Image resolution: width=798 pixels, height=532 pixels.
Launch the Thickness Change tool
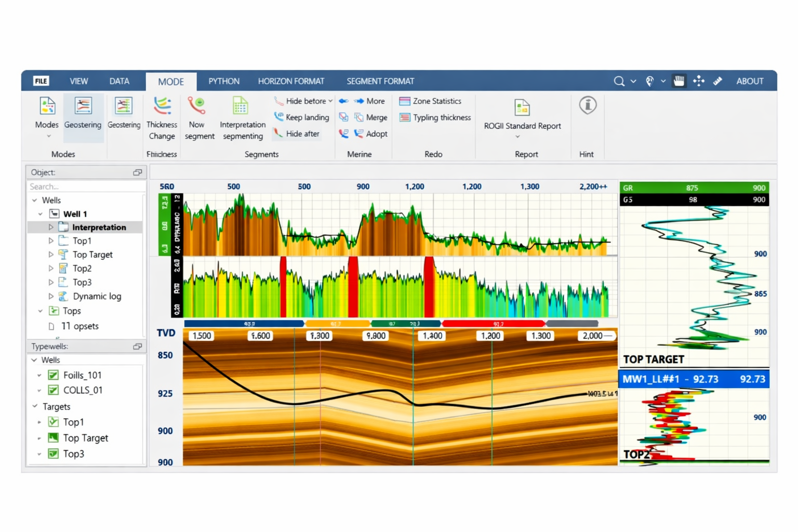tap(162, 118)
